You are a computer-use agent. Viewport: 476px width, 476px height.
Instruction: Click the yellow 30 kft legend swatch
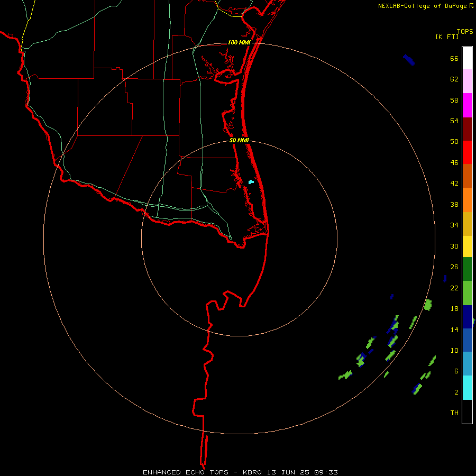pyautogui.click(x=467, y=246)
